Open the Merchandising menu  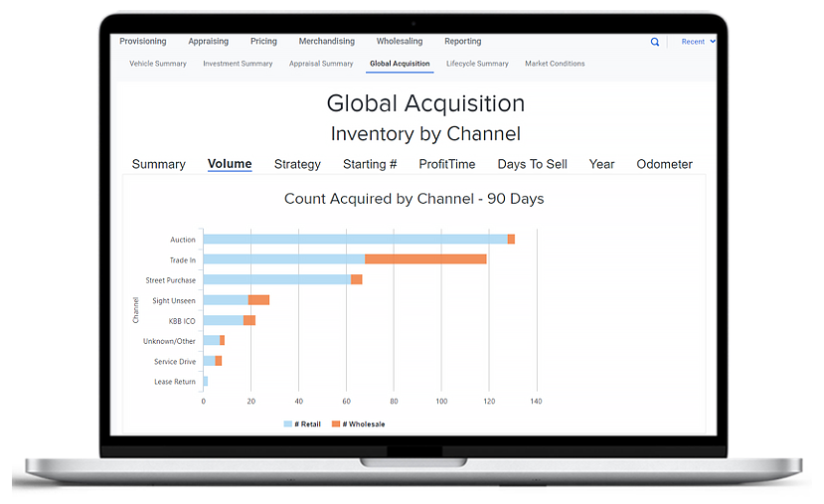pyautogui.click(x=327, y=42)
